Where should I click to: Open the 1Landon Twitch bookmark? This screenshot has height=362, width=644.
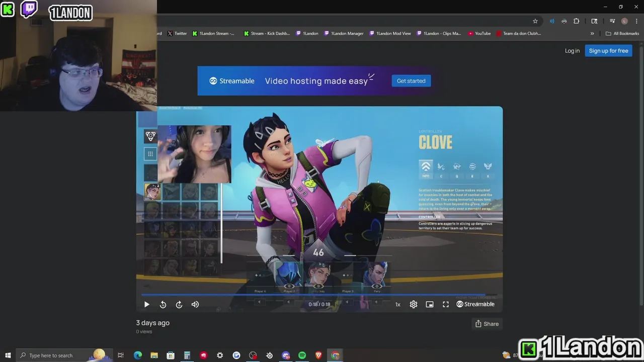pos(307,34)
